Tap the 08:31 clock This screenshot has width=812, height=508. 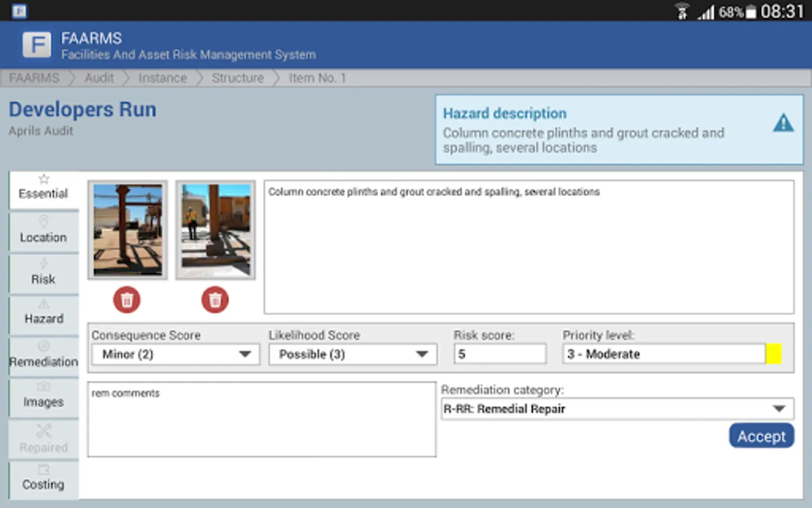coord(782,11)
